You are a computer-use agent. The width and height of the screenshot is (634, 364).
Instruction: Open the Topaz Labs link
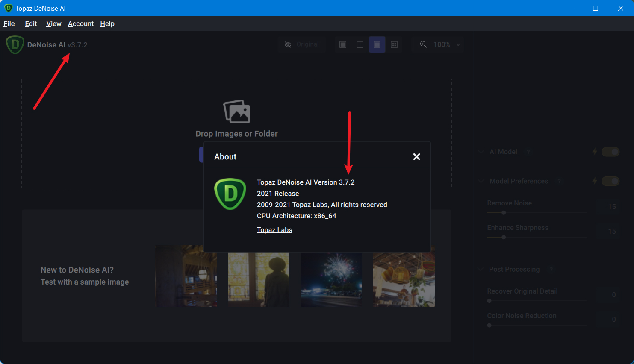pyautogui.click(x=274, y=230)
